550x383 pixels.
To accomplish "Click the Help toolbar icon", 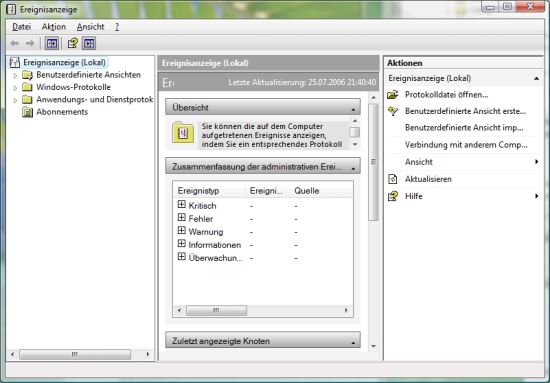I will coord(73,43).
